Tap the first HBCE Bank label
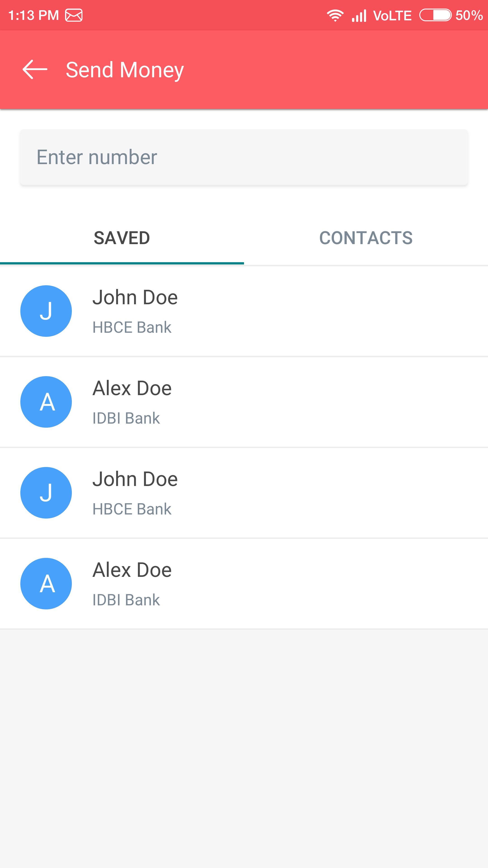 (132, 328)
